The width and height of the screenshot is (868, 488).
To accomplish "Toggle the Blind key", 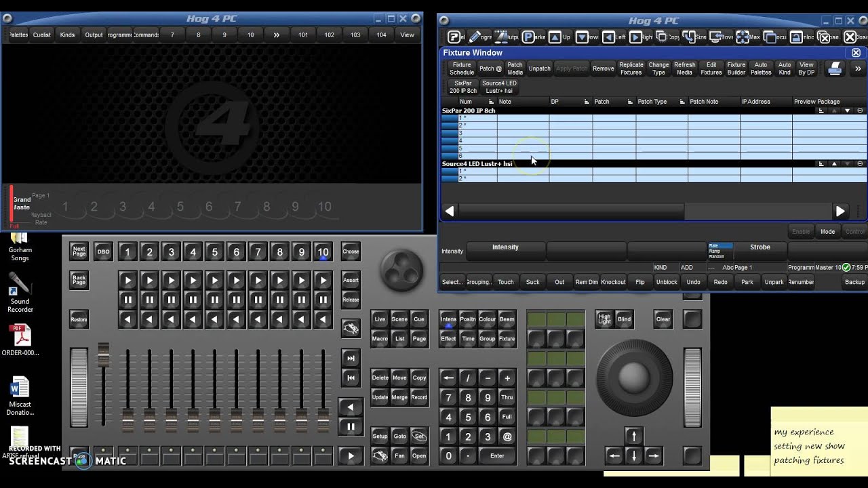I will tap(624, 319).
